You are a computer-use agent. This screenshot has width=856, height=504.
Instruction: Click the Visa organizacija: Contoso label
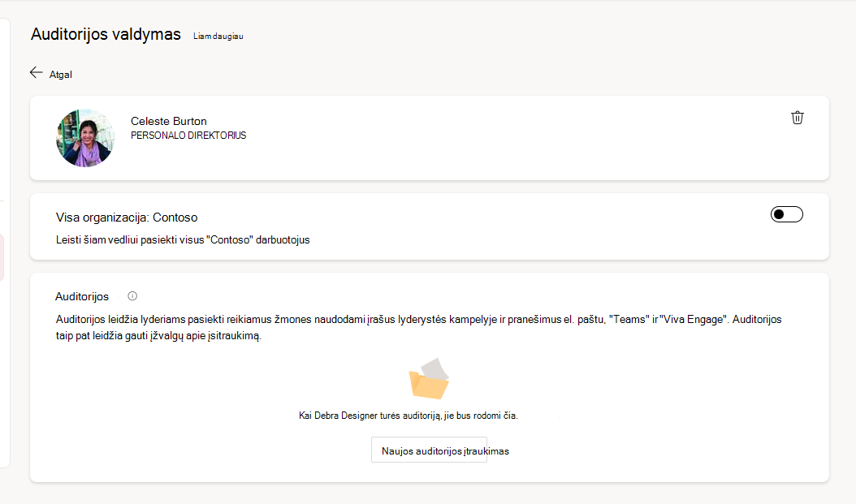(127, 218)
